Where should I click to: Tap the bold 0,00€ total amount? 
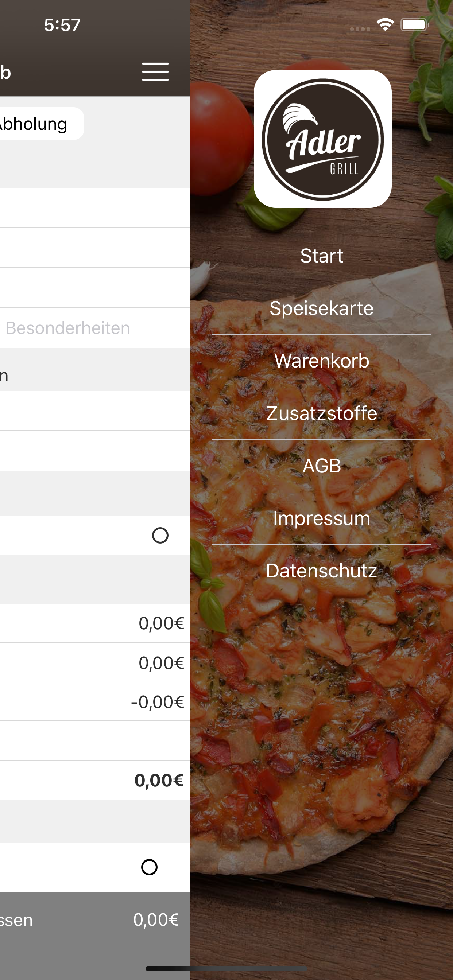point(159,780)
